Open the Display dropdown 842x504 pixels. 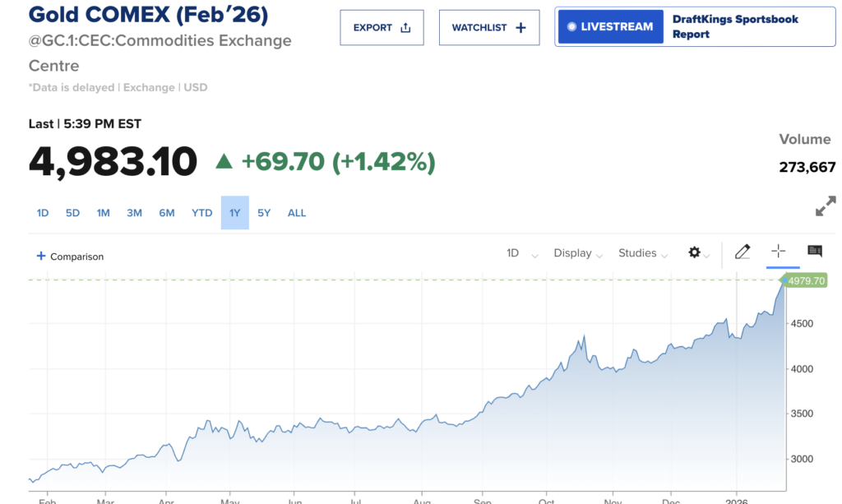578,253
